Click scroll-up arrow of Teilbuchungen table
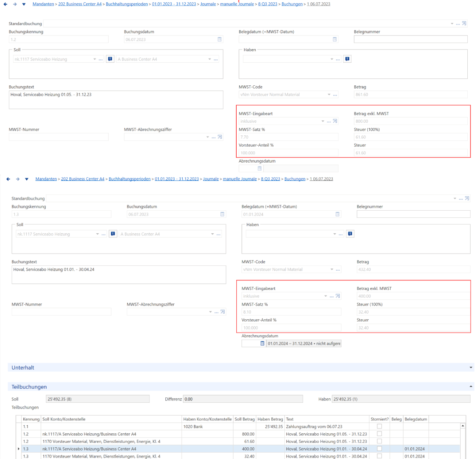476x459 pixels. pos(463,426)
